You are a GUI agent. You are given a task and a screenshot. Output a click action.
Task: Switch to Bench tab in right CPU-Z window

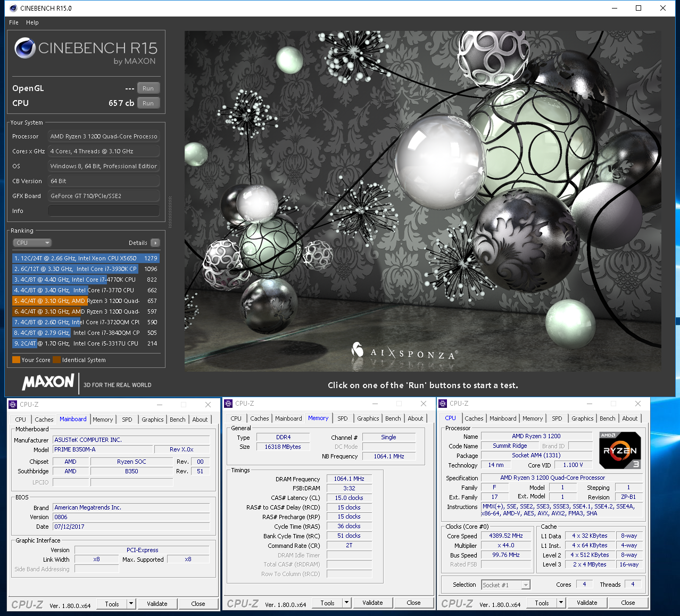click(607, 418)
